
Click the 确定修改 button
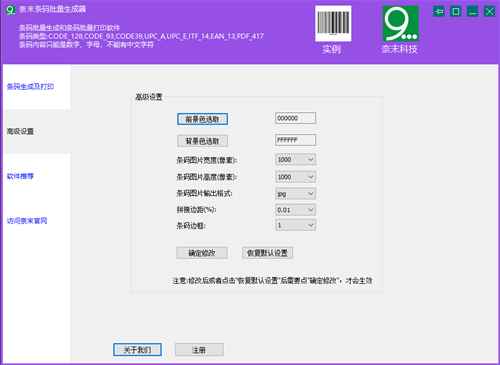(x=202, y=253)
